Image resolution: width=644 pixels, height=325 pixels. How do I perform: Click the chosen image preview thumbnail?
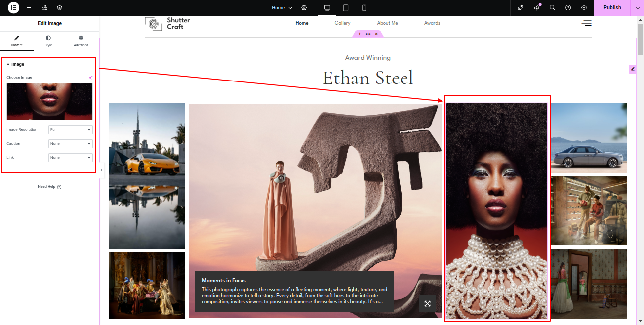pyautogui.click(x=50, y=102)
